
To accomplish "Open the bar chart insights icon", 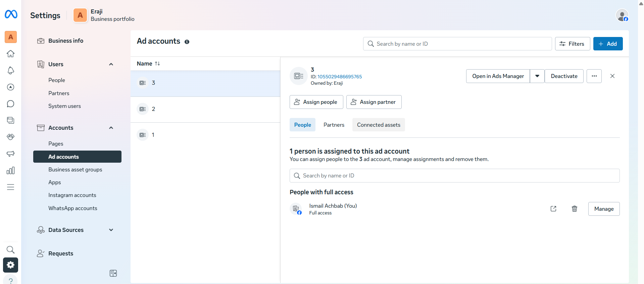I will [11, 170].
